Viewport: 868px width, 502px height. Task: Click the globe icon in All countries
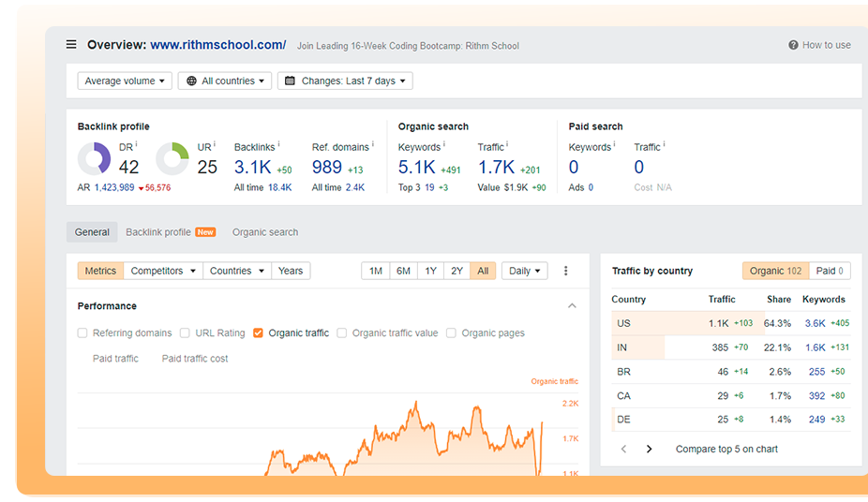point(191,81)
